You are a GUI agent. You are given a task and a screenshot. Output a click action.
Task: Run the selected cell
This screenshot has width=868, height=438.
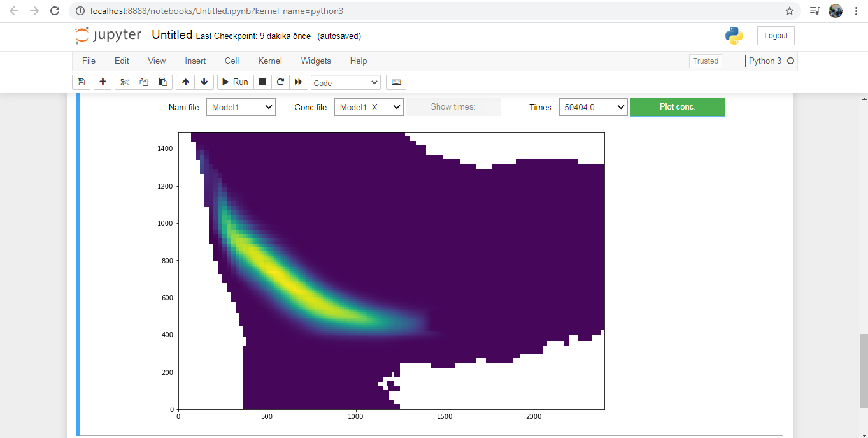point(235,82)
